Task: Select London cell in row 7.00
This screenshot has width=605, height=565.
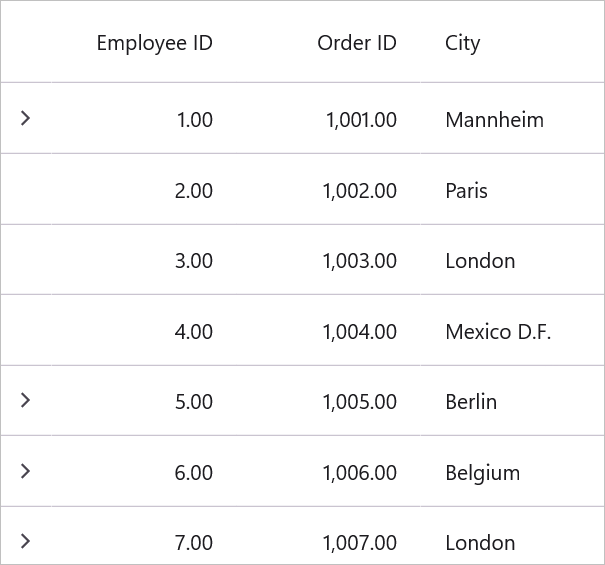Action: (512, 536)
